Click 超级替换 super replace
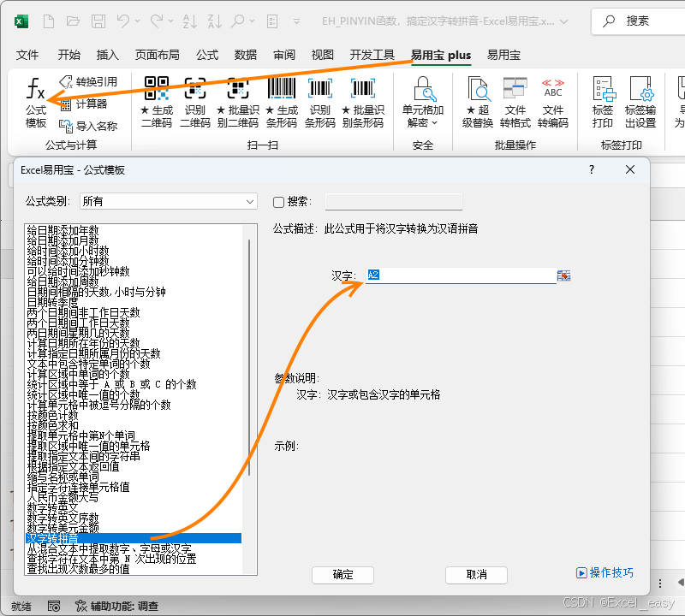This screenshot has height=616, width=685. tap(478, 103)
